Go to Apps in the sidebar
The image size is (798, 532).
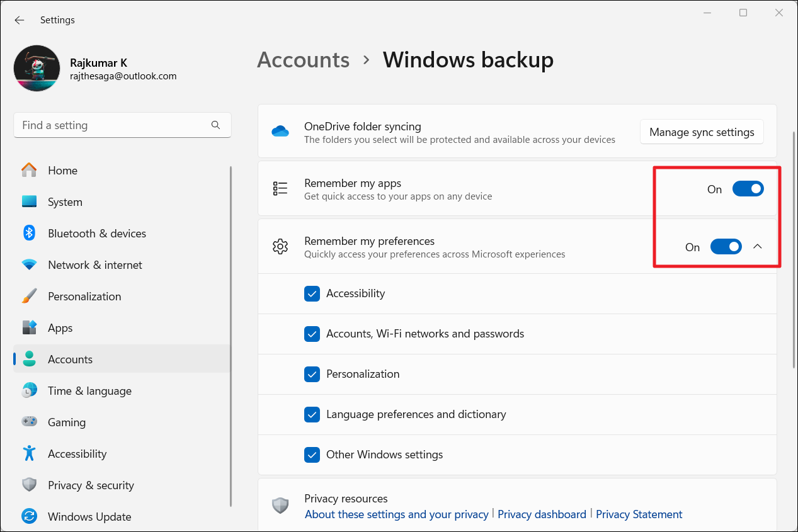pyautogui.click(x=60, y=328)
